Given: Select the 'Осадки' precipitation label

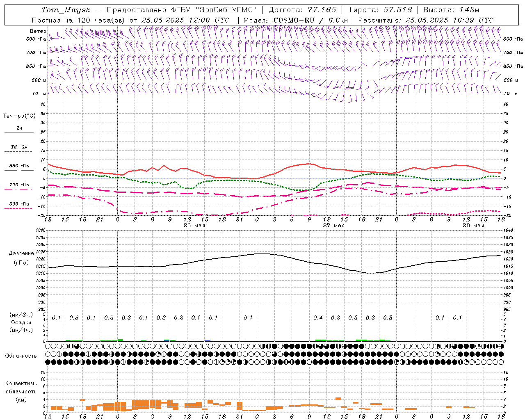Looking at the screenshot, I should [21, 322].
